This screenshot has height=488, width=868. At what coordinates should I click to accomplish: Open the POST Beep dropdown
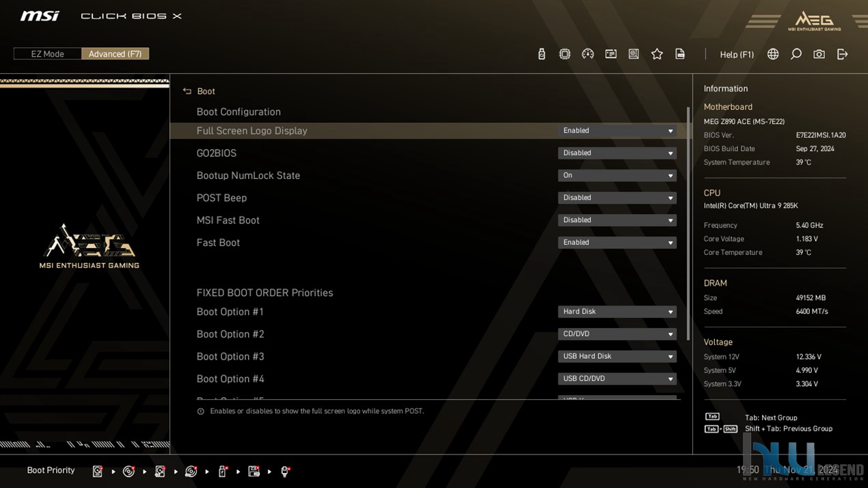[617, 198]
